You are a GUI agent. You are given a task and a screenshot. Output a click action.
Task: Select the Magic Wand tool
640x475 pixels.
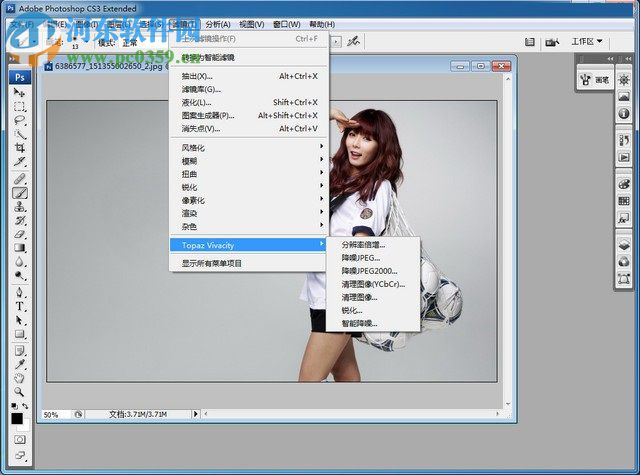(x=20, y=134)
